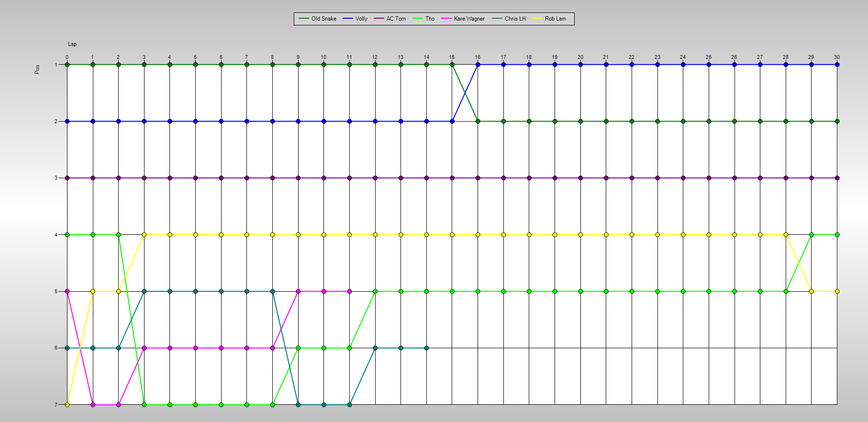
Task: Select Chris LH's final point at lap 14
Action: tap(426, 348)
